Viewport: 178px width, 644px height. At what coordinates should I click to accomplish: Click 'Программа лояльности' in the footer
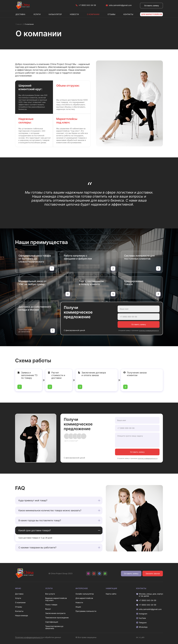[x=86, y=611]
